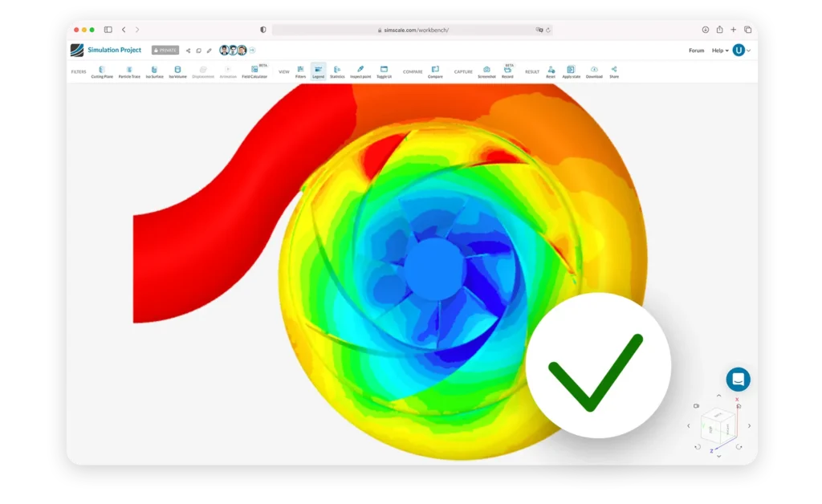Toggle UI visibility in the viewer

[384, 71]
